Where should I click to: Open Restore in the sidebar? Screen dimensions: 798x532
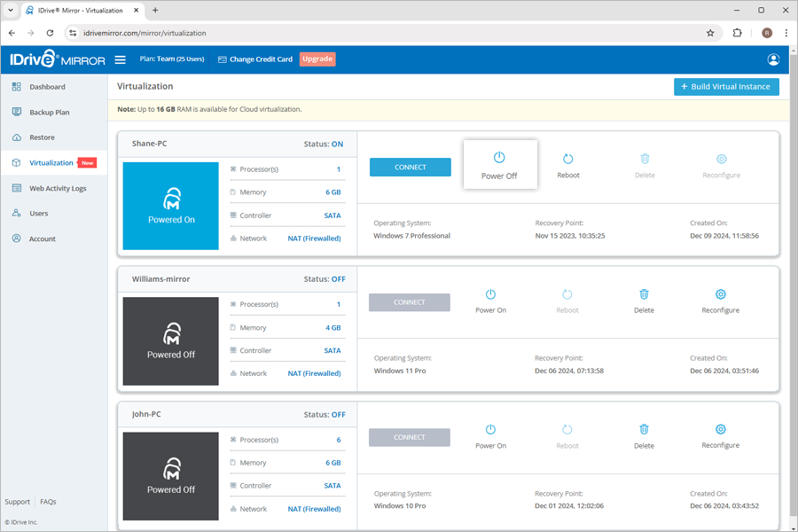(x=42, y=137)
